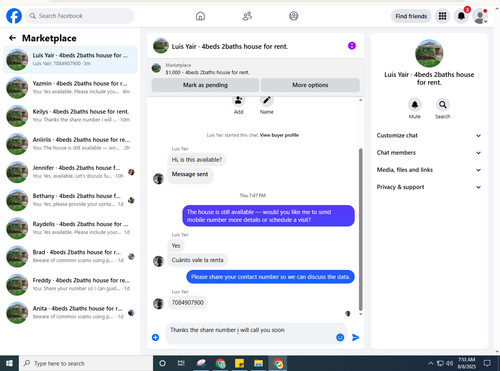Open Freddy conversation in list
This screenshot has width=500, height=371.
pyautogui.click(x=70, y=285)
